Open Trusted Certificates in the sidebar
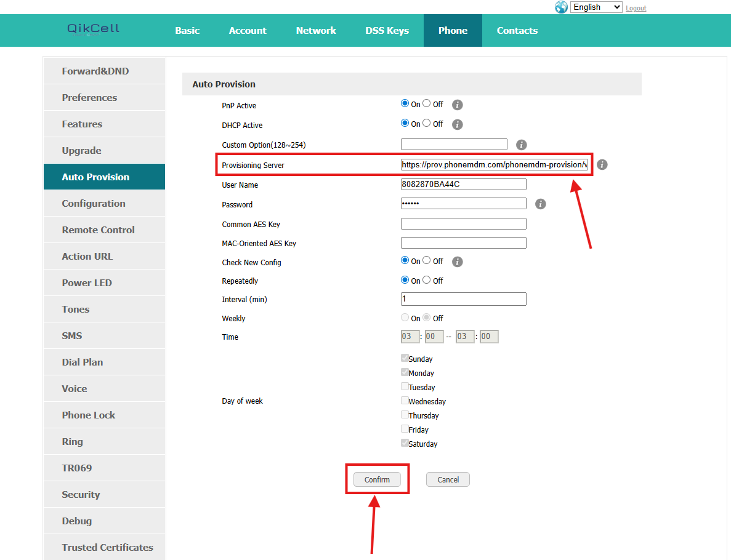 click(107, 547)
